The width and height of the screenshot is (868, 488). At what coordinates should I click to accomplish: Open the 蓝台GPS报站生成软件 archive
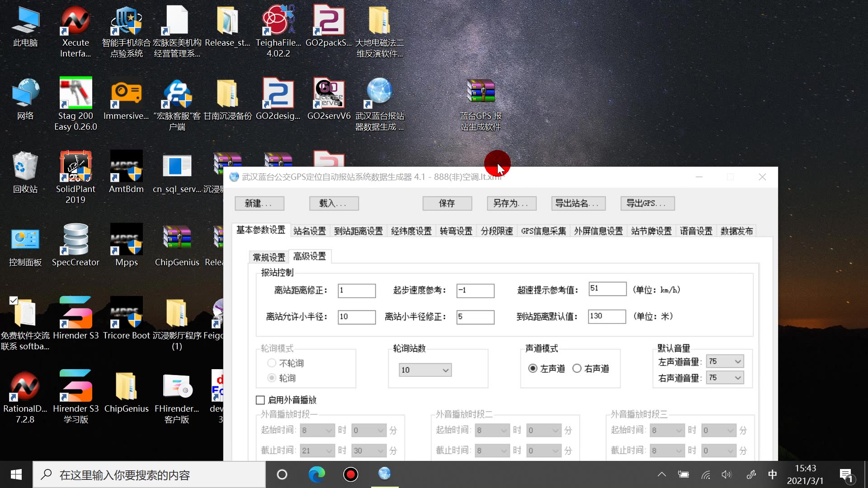tap(481, 105)
